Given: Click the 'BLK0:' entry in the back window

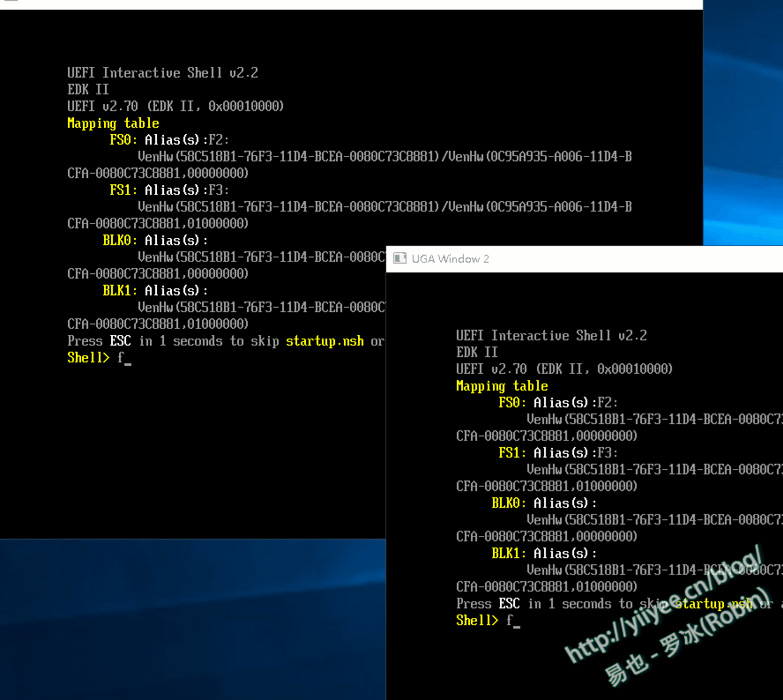Looking at the screenshot, I should [x=120, y=241].
